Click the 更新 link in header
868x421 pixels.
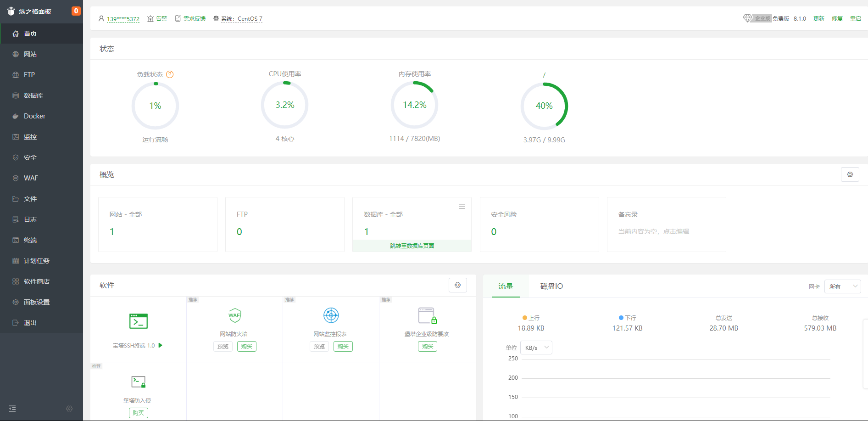pyautogui.click(x=819, y=19)
